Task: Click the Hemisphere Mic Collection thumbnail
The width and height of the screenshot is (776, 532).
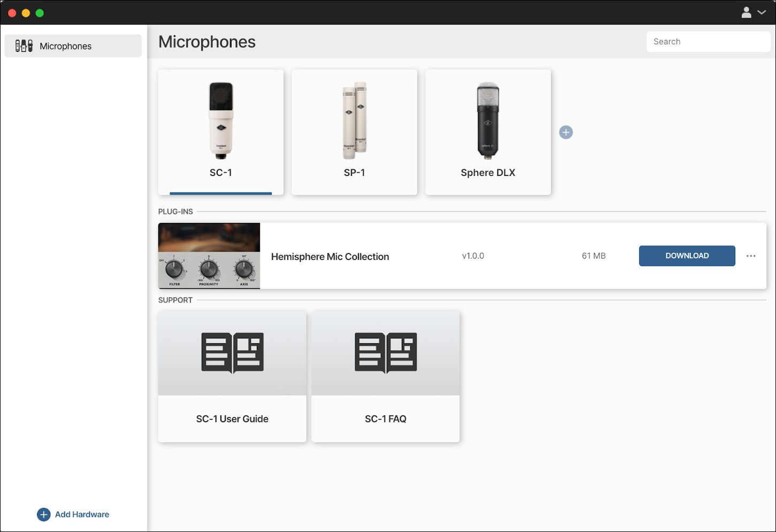Action: [x=209, y=256]
